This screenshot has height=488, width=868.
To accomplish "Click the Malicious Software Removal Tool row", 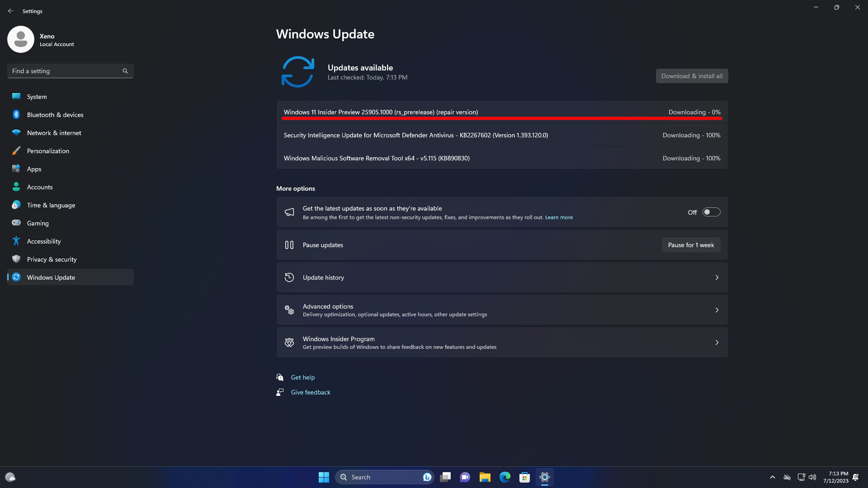I will [x=502, y=158].
